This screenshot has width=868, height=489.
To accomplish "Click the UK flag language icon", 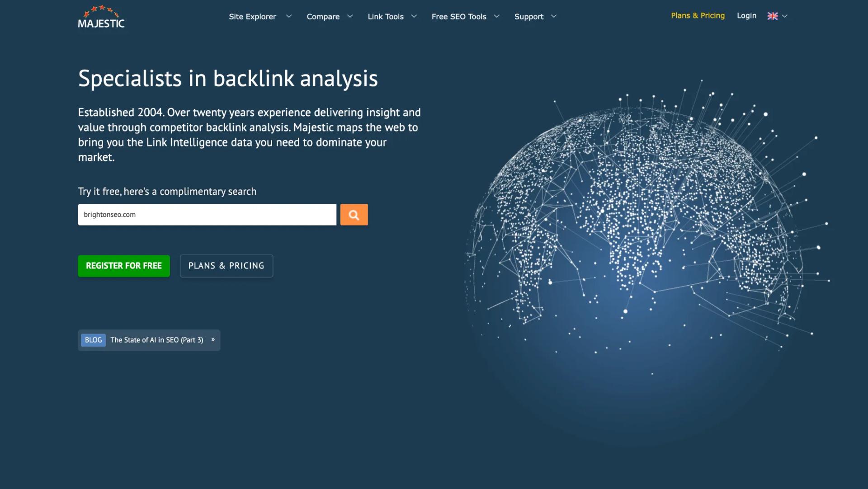I will (773, 16).
